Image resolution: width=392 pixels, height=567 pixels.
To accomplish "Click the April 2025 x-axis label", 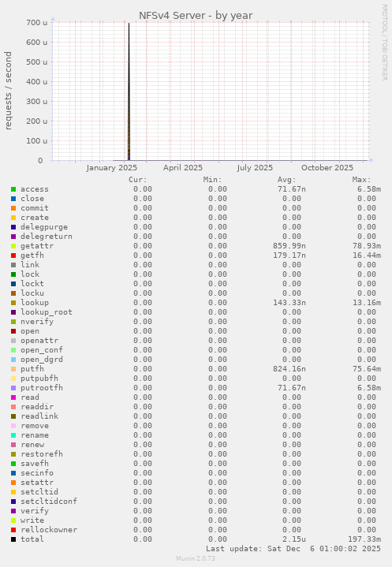I will [183, 168].
